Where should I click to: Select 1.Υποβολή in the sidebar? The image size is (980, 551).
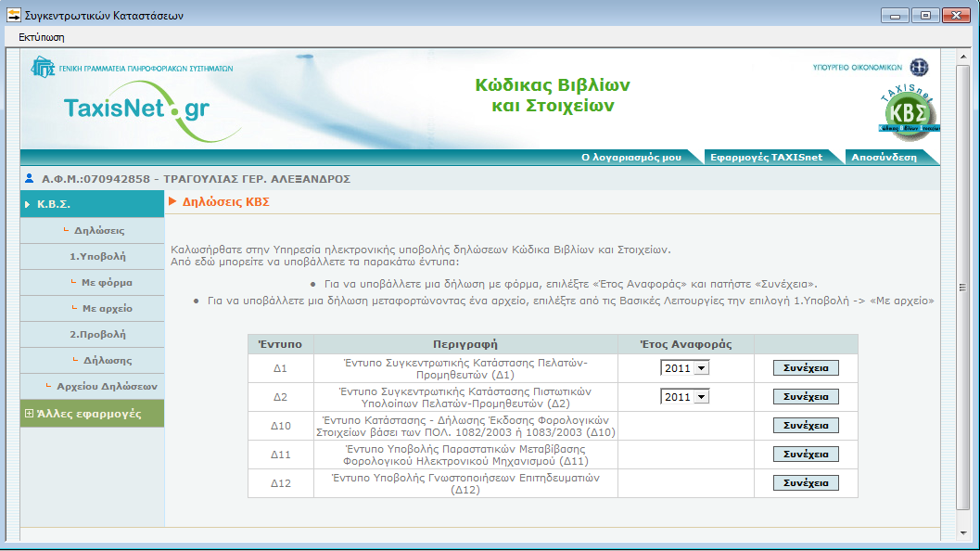[x=97, y=256]
